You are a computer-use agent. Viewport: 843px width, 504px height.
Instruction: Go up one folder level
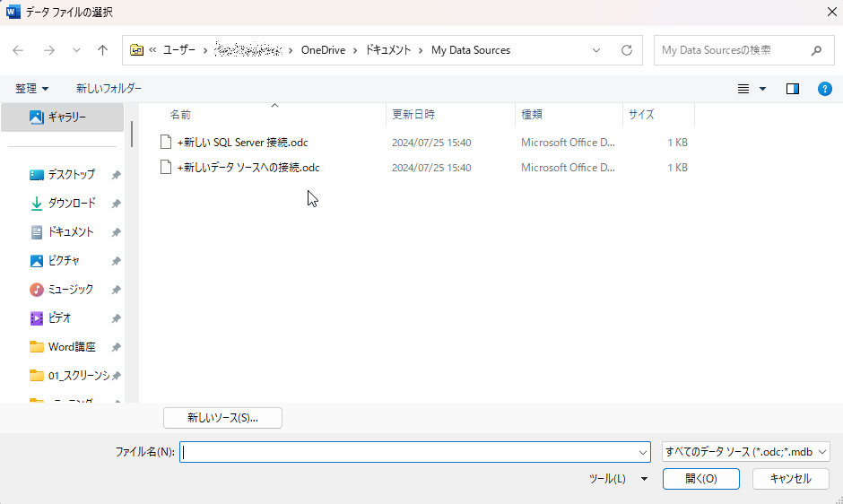coord(102,50)
